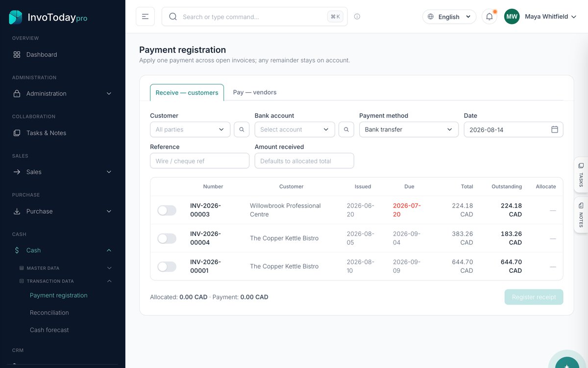The width and height of the screenshot is (588, 368).
Task: Click outstanding amount 183.26 CAD
Action: pos(511,238)
